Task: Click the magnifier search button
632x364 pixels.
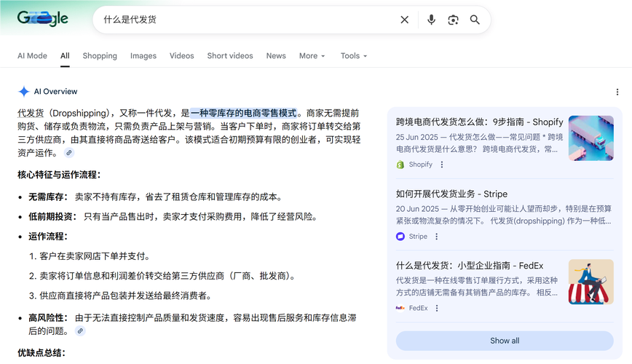Action: pos(475,20)
